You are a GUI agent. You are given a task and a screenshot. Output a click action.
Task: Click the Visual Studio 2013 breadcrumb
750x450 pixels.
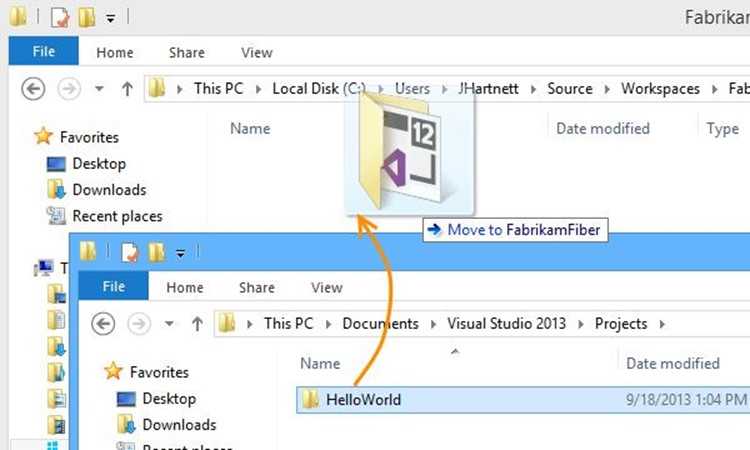508,323
